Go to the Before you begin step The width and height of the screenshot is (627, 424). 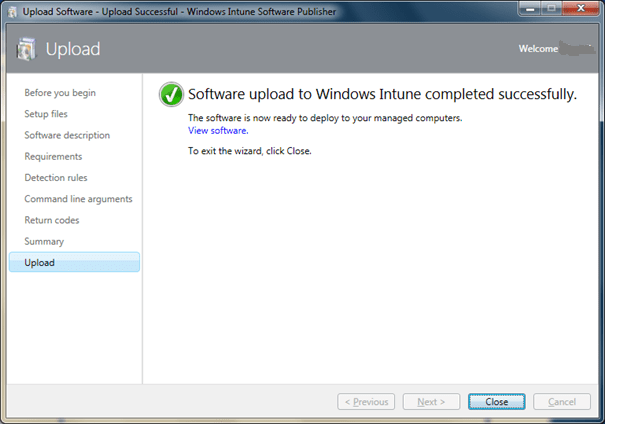coord(60,93)
